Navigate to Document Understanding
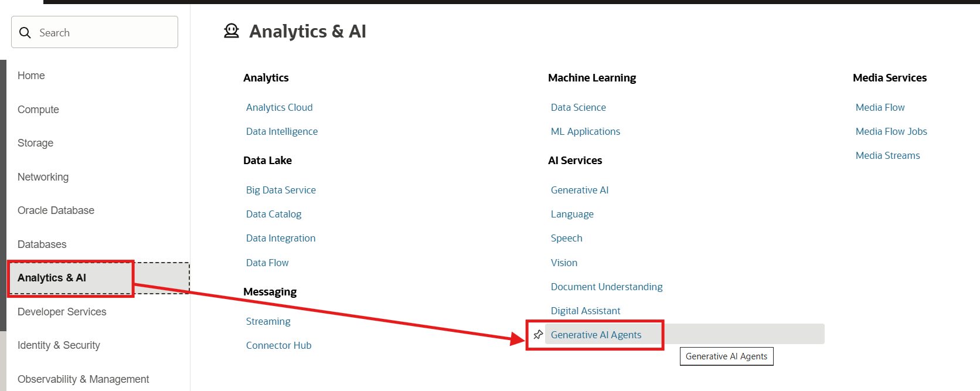Viewport: 980px width, 391px height. tap(606, 287)
